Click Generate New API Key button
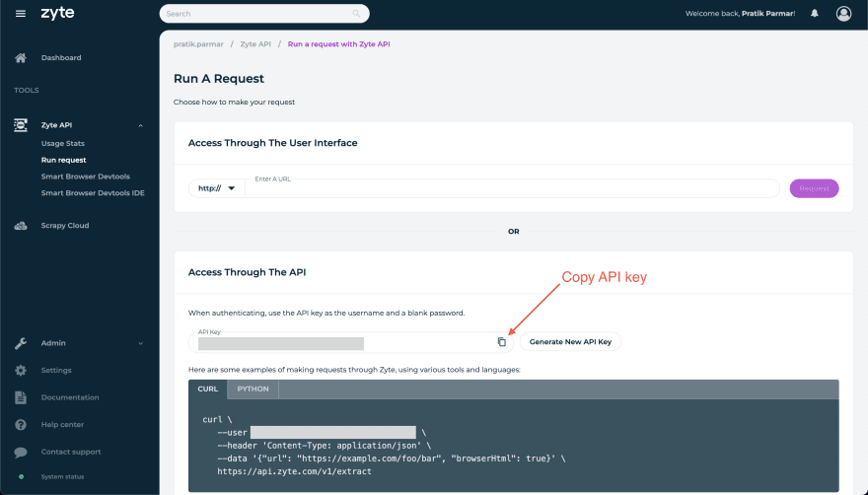Viewport: 868px width, 495px height. [570, 342]
